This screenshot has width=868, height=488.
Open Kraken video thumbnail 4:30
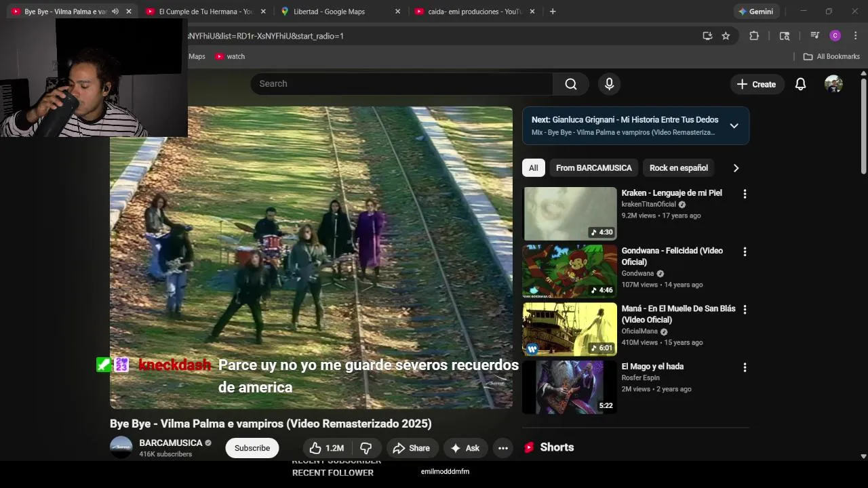[570, 213]
